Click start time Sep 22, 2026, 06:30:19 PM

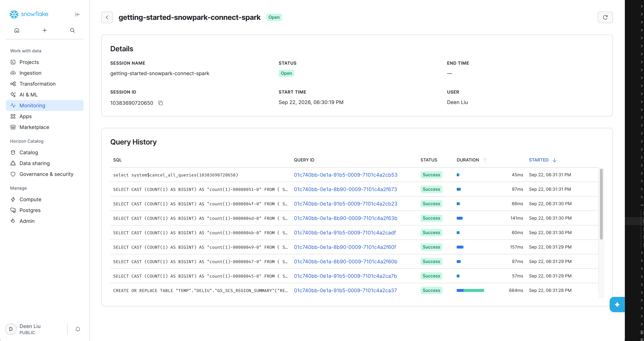click(311, 102)
